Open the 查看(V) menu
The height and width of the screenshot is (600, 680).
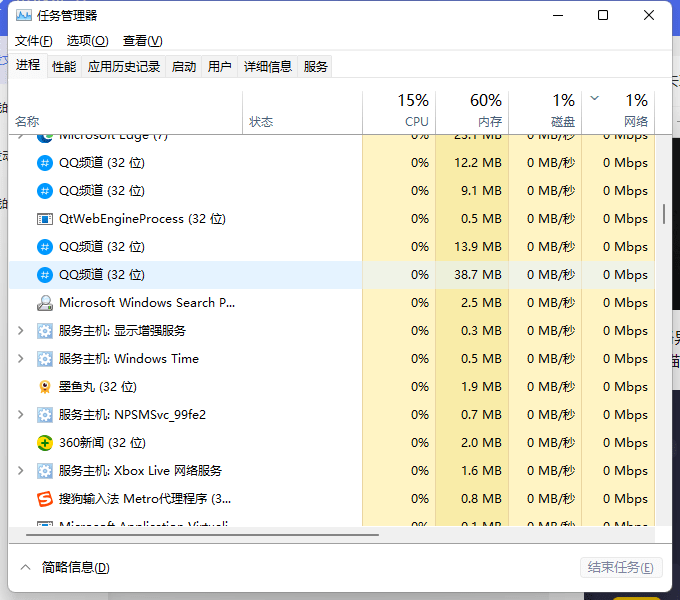(x=142, y=41)
